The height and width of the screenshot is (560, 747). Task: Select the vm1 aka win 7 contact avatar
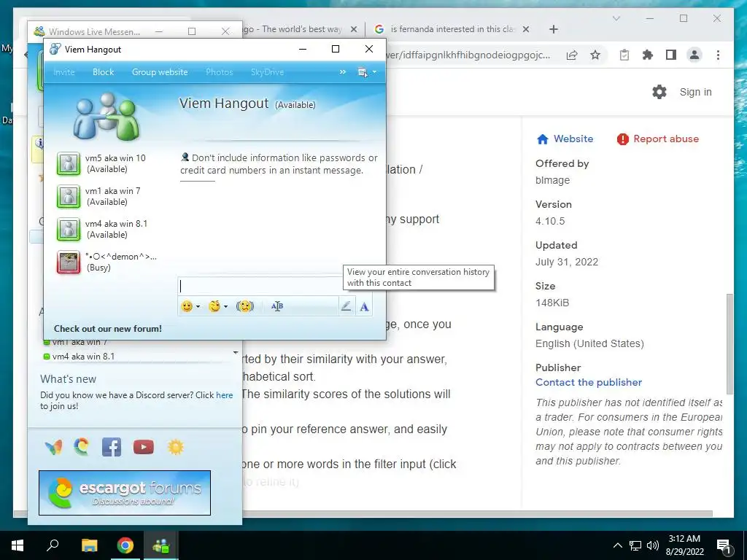click(x=69, y=197)
